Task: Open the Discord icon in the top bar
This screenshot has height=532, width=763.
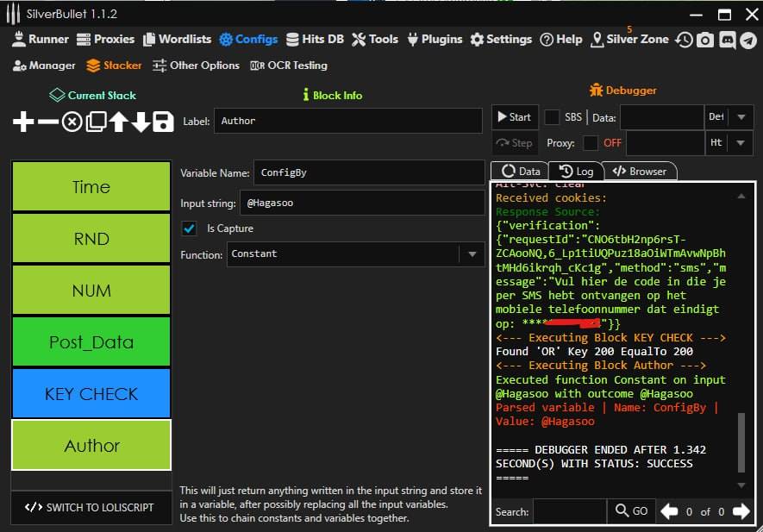Action: 727,40
